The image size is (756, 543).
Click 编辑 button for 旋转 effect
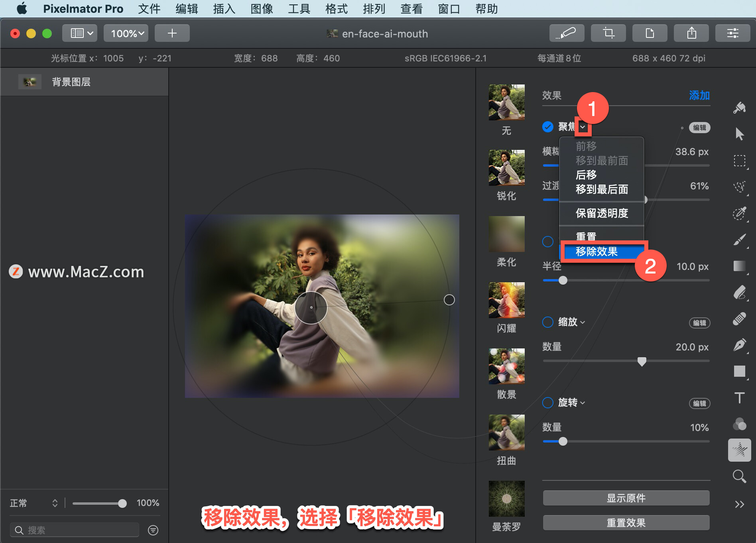[699, 403]
